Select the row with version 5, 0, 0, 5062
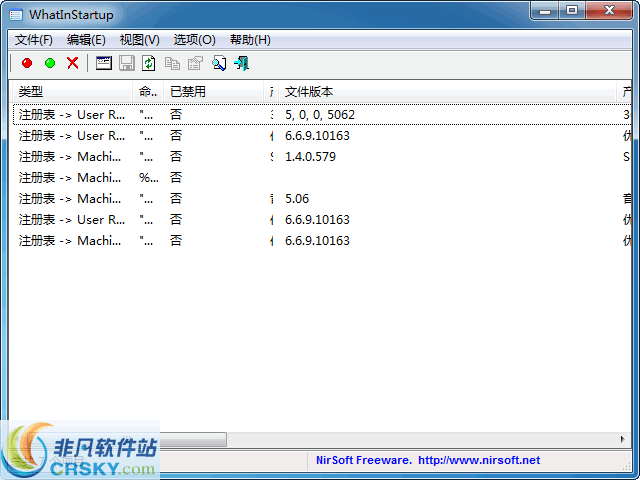Screen dimensions: 640x480 322,115
